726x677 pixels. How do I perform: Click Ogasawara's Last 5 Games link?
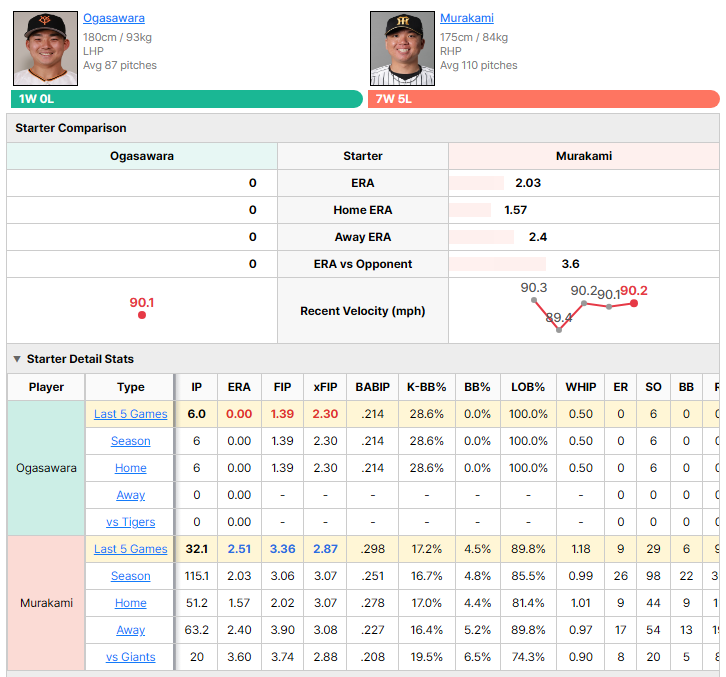point(131,414)
